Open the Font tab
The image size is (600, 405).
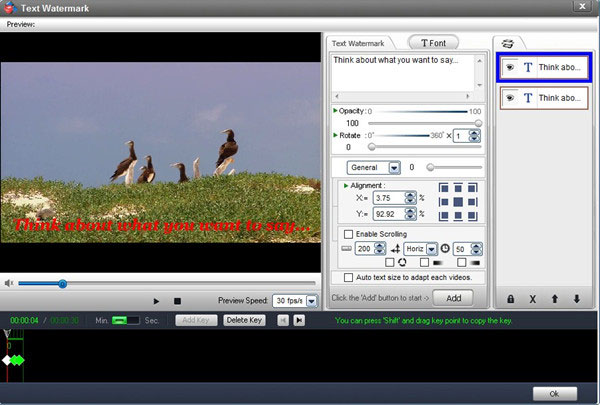tap(433, 43)
